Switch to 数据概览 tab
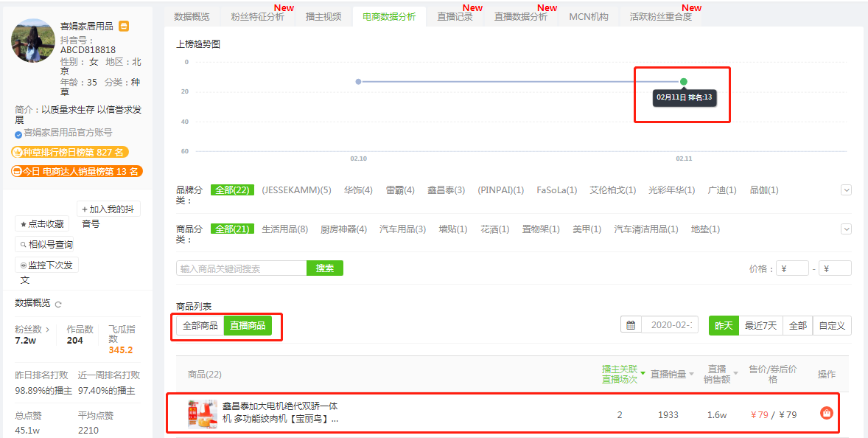The height and width of the screenshot is (438, 868). pos(192,17)
